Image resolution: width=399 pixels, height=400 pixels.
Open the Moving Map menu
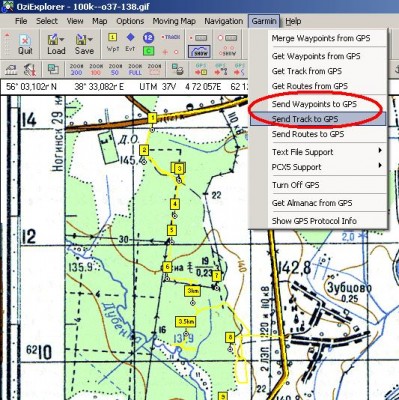174,21
